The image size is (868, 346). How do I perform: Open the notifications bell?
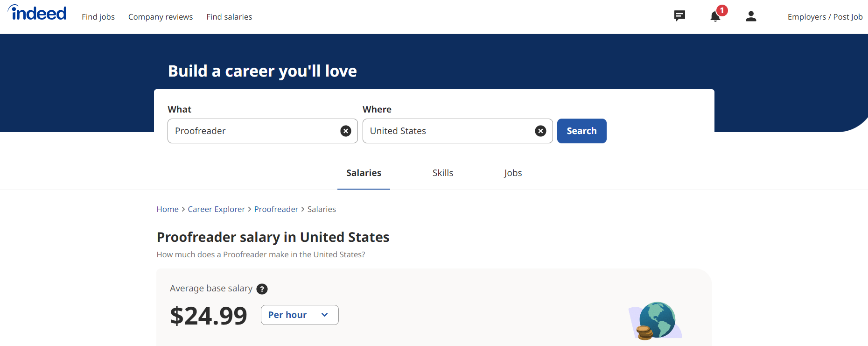pos(715,16)
